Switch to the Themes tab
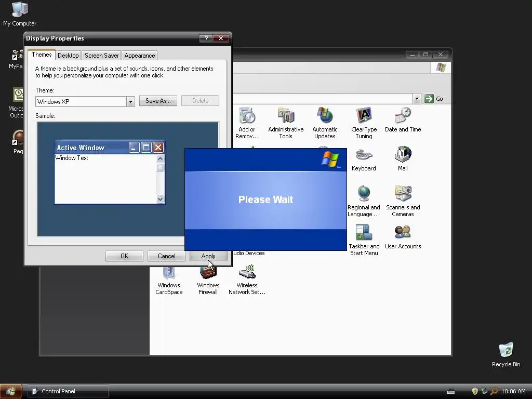532x399 pixels. tap(42, 55)
